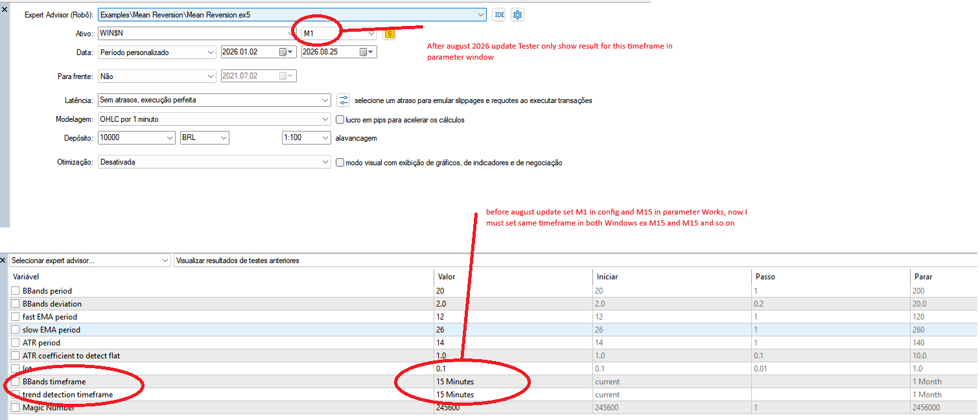This screenshot has height=420, width=980.
Task: Select ATR period value 14
Action: (x=441, y=343)
